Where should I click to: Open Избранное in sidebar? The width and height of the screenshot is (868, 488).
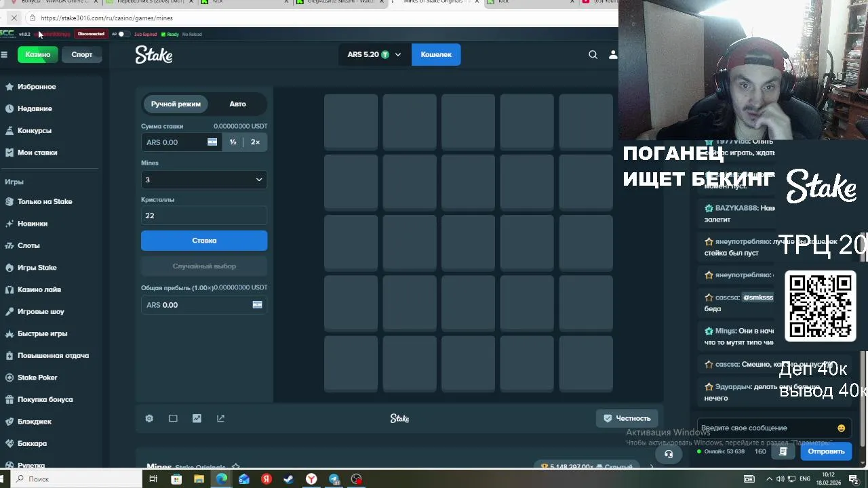pyautogui.click(x=37, y=87)
